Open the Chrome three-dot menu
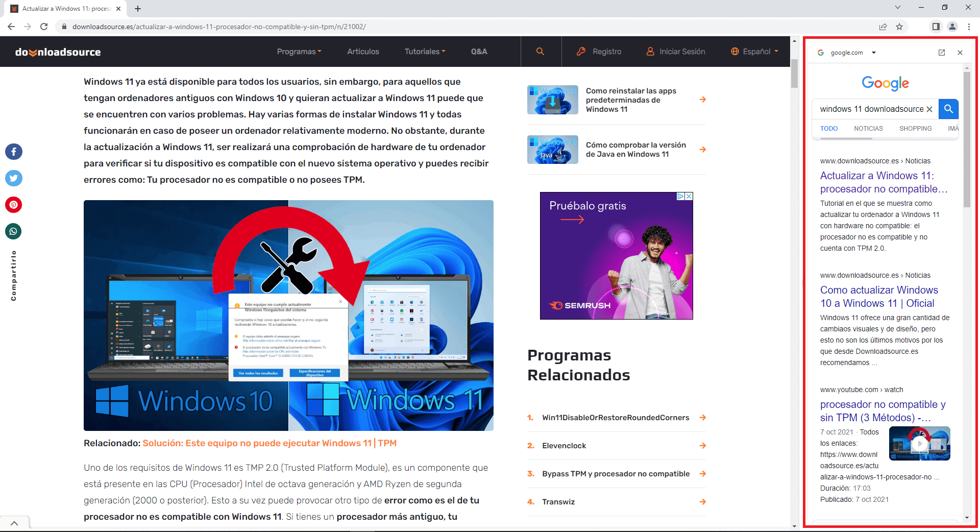Image resolution: width=980 pixels, height=532 pixels. point(969,27)
